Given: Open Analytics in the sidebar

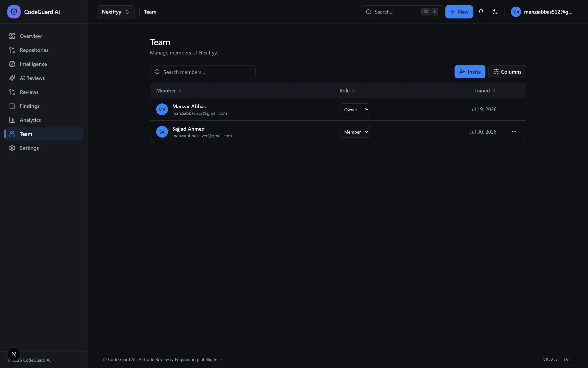Looking at the screenshot, I should pyautogui.click(x=44, y=120).
